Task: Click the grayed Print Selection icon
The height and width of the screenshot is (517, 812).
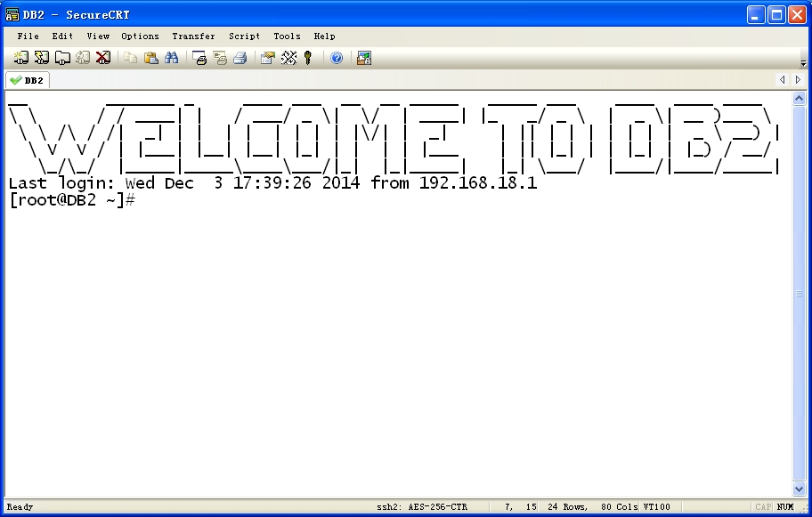Action: [x=220, y=58]
